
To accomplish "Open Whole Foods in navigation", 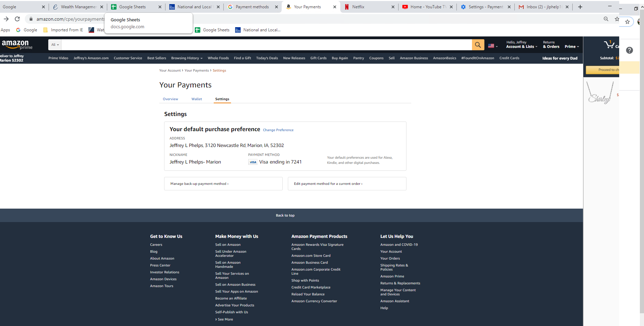I will [x=218, y=58].
